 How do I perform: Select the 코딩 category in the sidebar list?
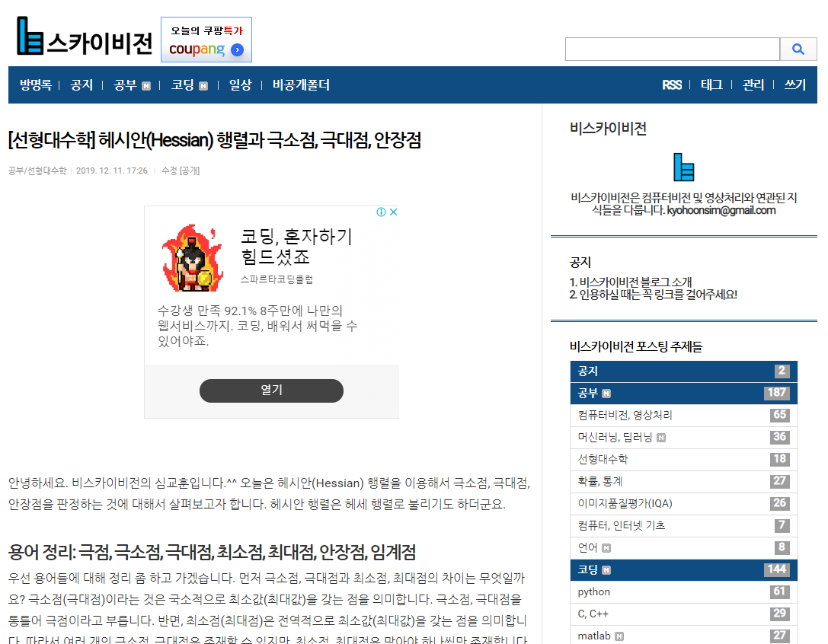684,570
